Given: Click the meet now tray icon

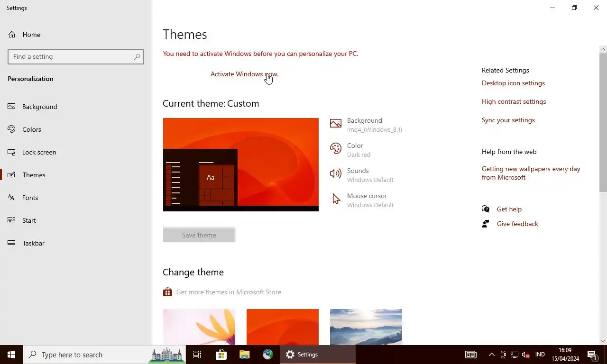Looking at the screenshot, I should point(503,355).
